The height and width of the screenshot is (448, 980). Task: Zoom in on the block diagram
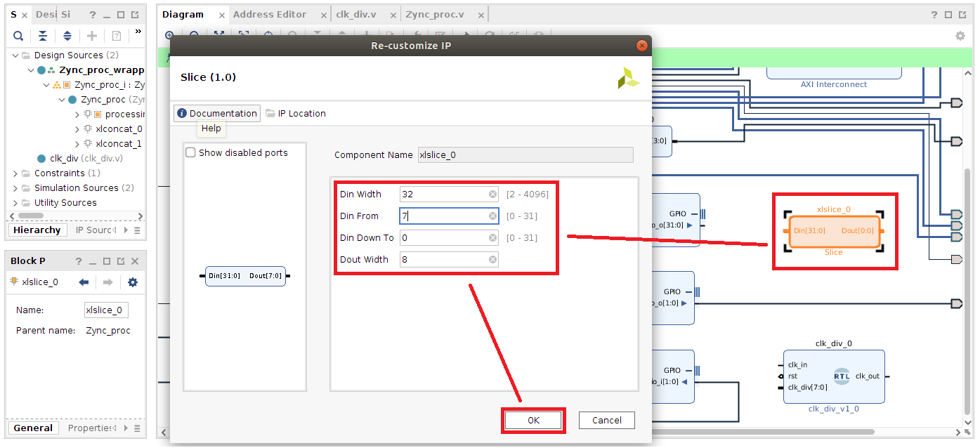[x=169, y=35]
